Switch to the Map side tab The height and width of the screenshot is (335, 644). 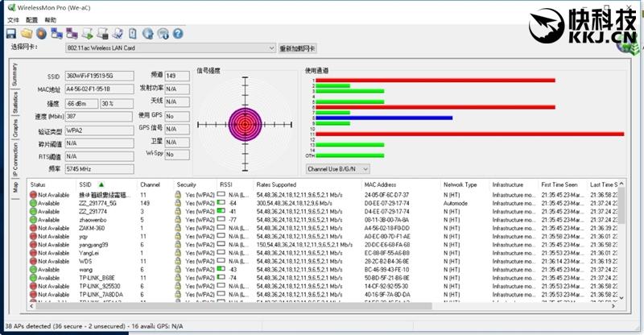click(14, 188)
